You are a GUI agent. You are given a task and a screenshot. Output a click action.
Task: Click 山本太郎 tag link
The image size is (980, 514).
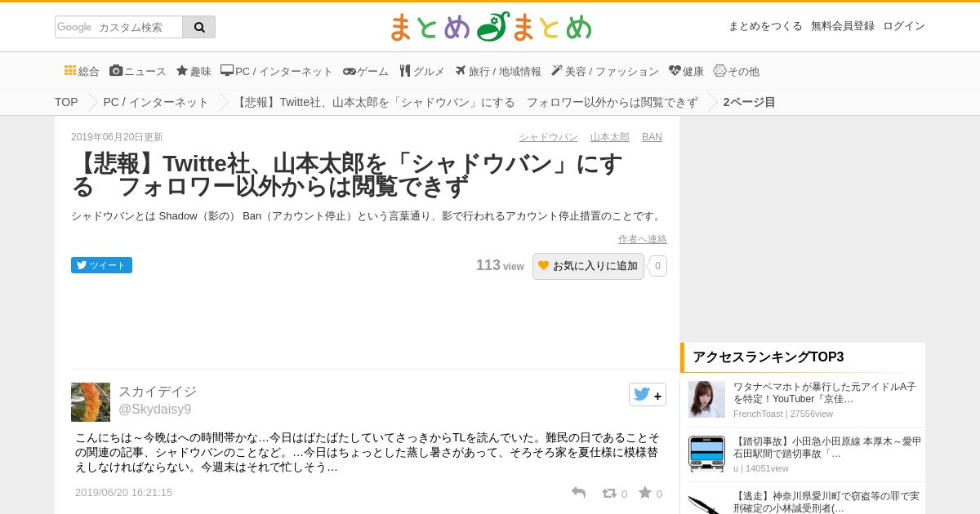point(610,137)
